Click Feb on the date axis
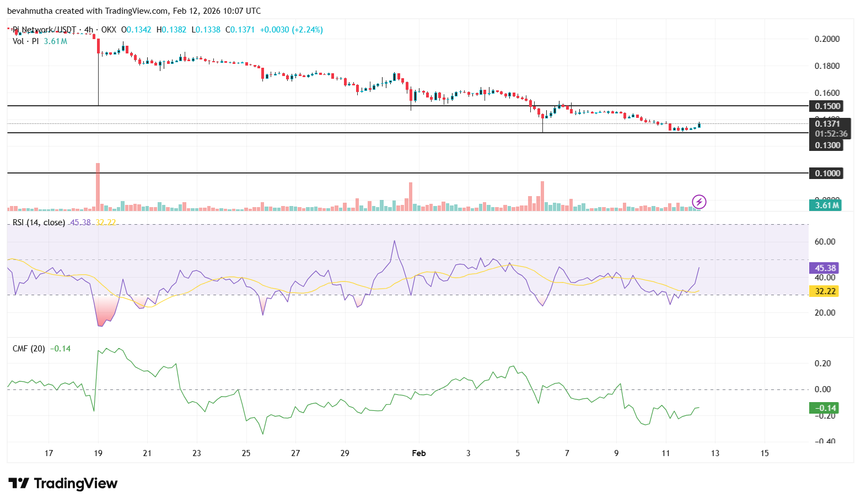This screenshot has height=504, width=861. (x=418, y=453)
